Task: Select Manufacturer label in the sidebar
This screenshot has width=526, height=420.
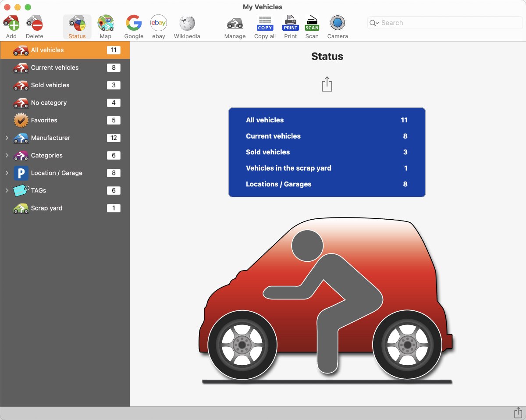Action: click(x=50, y=138)
